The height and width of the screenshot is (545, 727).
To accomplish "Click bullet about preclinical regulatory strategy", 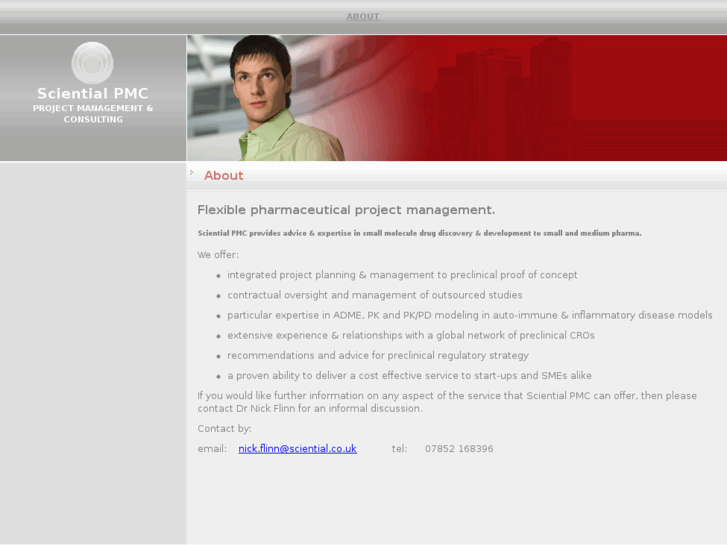I will (x=378, y=356).
